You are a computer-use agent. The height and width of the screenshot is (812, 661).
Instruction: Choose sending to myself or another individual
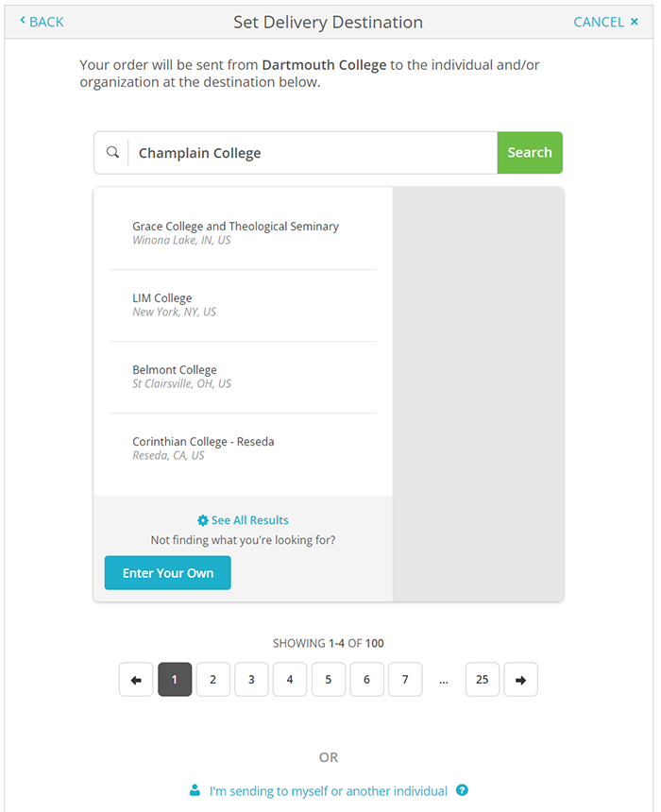(x=328, y=790)
